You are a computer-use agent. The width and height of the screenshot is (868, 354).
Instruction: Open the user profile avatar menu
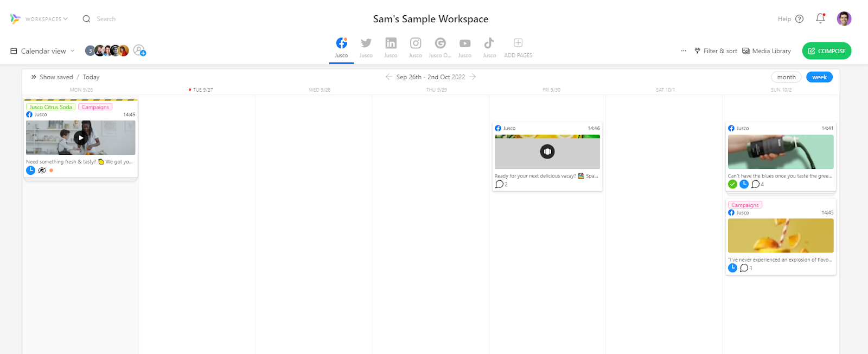tap(844, 19)
